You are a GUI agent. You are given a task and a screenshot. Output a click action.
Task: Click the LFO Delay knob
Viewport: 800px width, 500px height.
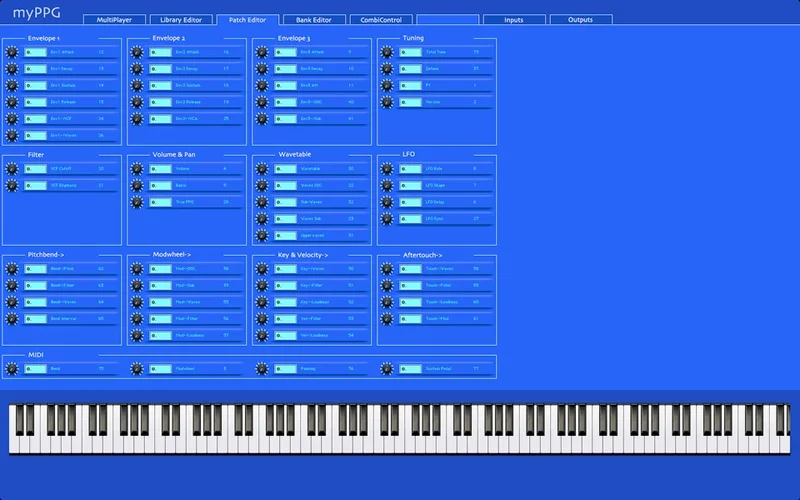(x=387, y=202)
